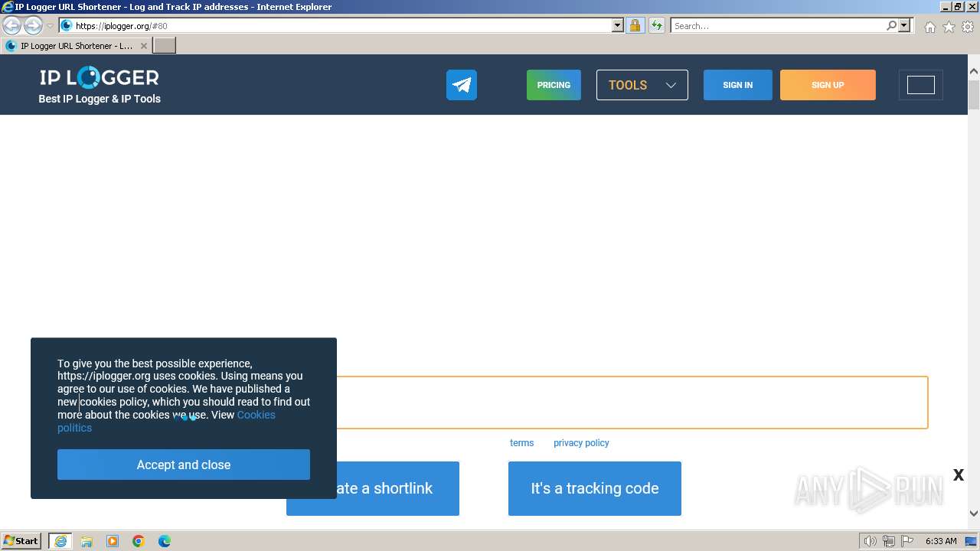Expand the TOOLS dropdown
Viewport: 980px width, 551px height.
coord(642,85)
